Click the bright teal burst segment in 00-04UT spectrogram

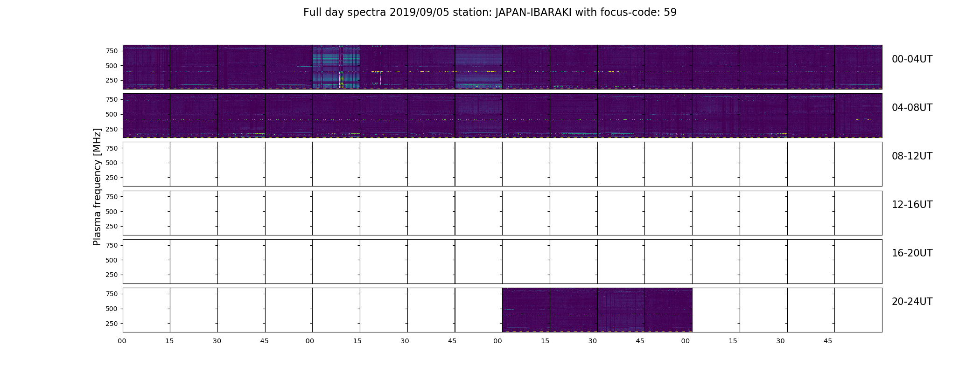(336, 67)
